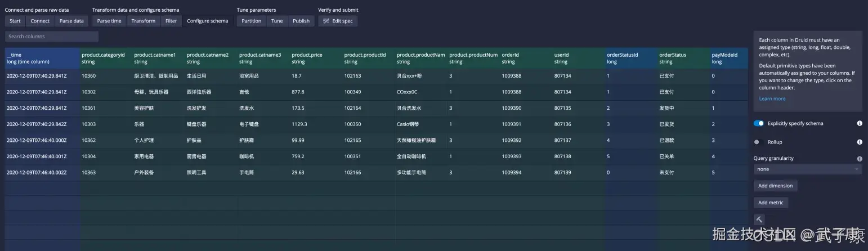Viewport: 868px width, 251px height.
Task: Go to the Connect step
Action: click(x=40, y=21)
